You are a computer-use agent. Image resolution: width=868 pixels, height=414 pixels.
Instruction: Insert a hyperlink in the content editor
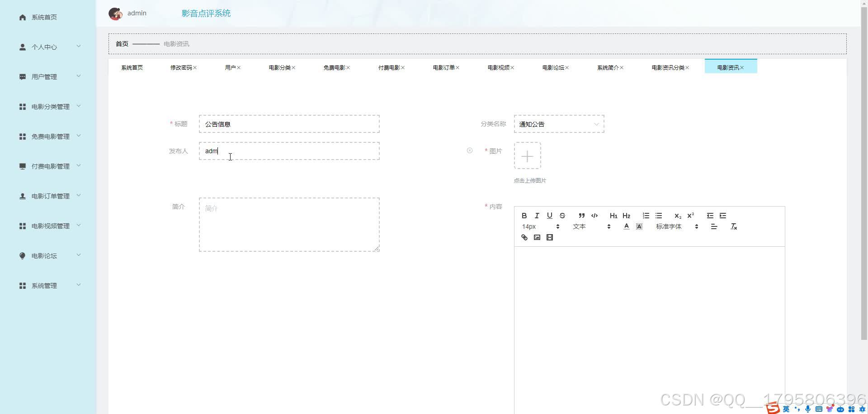[524, 237]
